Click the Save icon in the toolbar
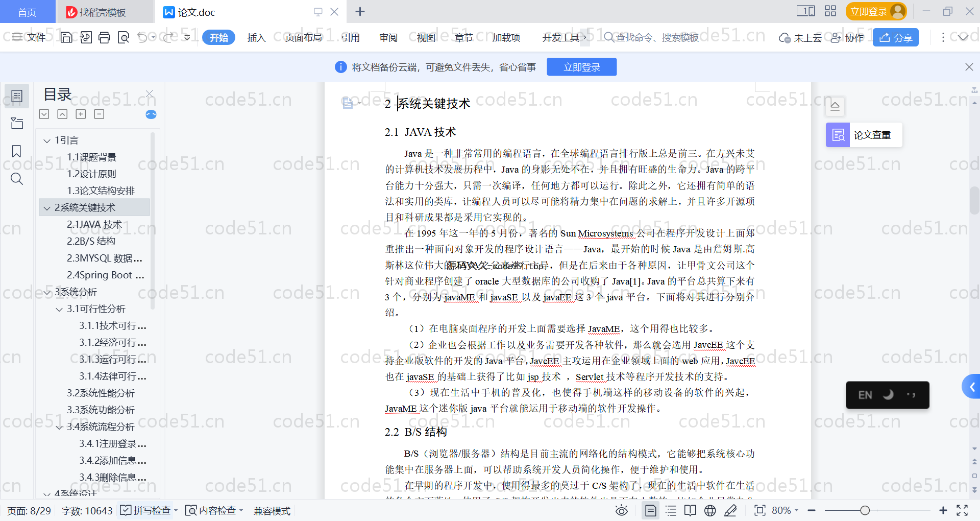Viewport: 980px width, 521px height. tap(66, 37)
